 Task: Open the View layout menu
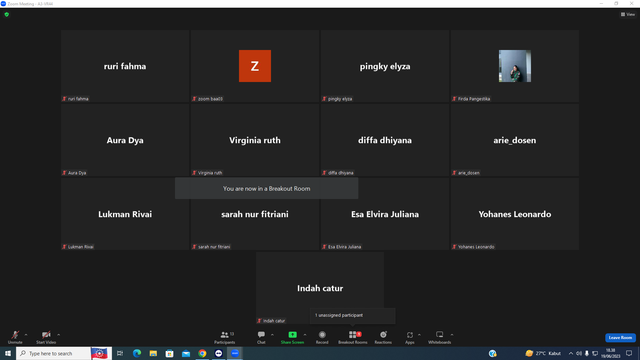(628, 14)
